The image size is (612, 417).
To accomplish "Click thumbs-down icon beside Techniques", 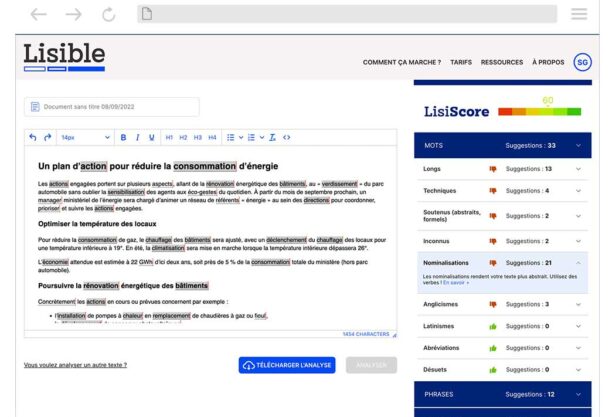I will click(493, 191).
